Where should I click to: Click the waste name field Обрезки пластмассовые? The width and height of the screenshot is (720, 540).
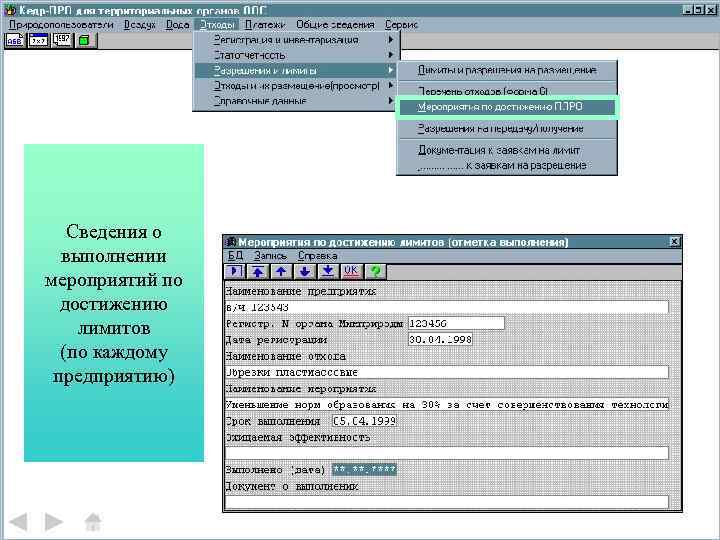(447, 372)
